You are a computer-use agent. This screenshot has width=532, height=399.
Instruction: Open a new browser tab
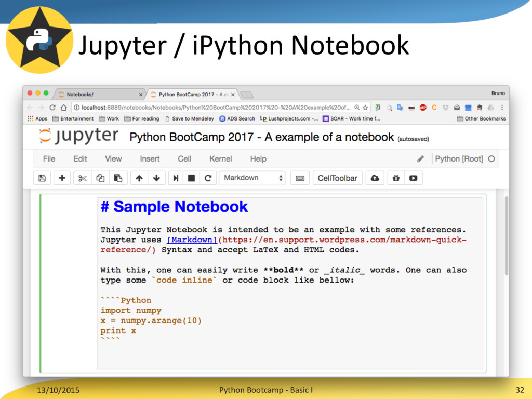click(x=247, y=95)
